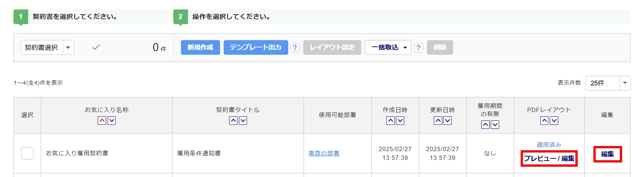
Task: Expand the 一括取込 dropdown menu
Action: point(388,47)
